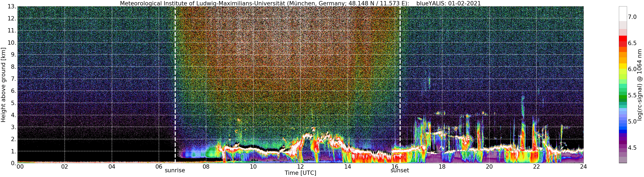The image size is (644, 177).
Task: Click the 'Height above ground [km]' axis label
Action: [x=3, y=85]
